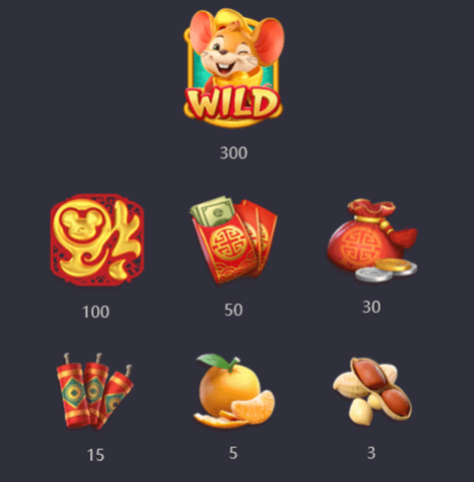This screenshot has width=474, height=482.
Task: Click the WILD text banner
Action: (233, 102)
